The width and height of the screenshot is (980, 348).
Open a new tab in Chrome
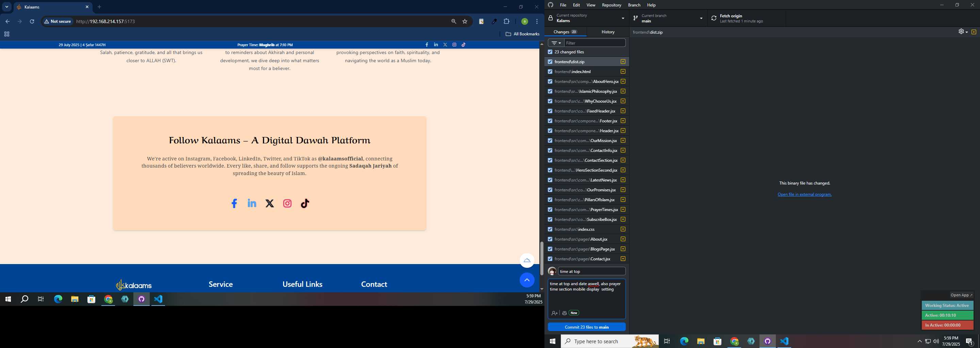[99, 7]
